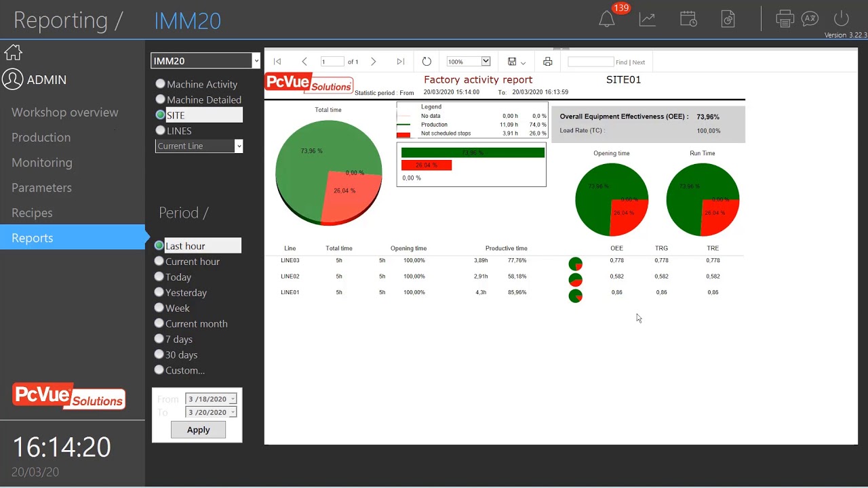Screen dimensions: 868x488
Task: Select Machine Activity report type
Action: tap(160, 84)
